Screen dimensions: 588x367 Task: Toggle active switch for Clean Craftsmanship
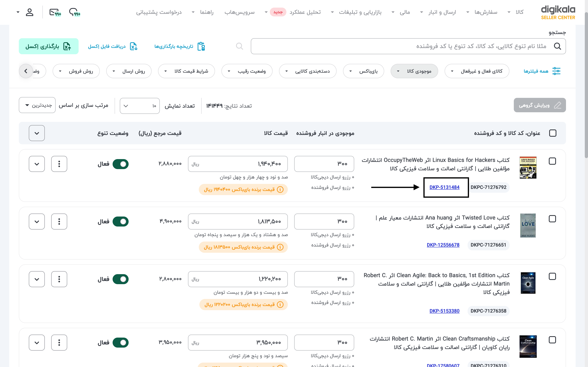(x=121, y=342)
